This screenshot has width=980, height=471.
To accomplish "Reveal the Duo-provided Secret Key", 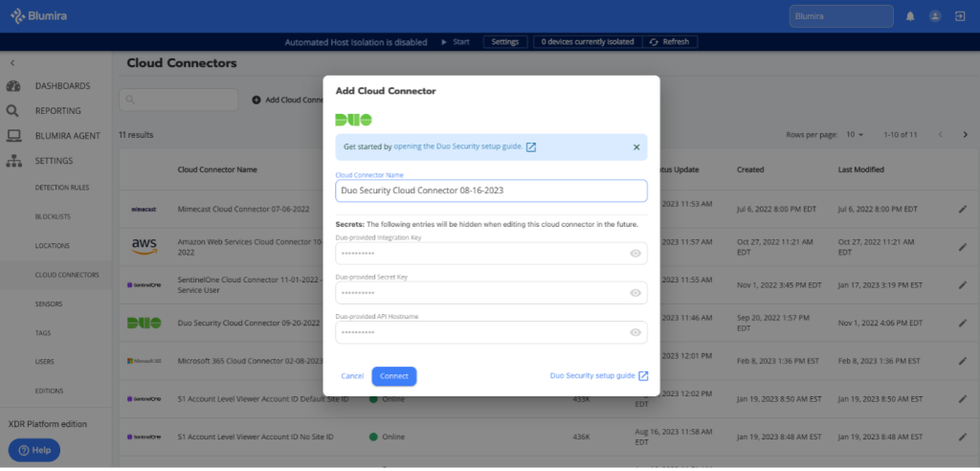I will (635, 293).
